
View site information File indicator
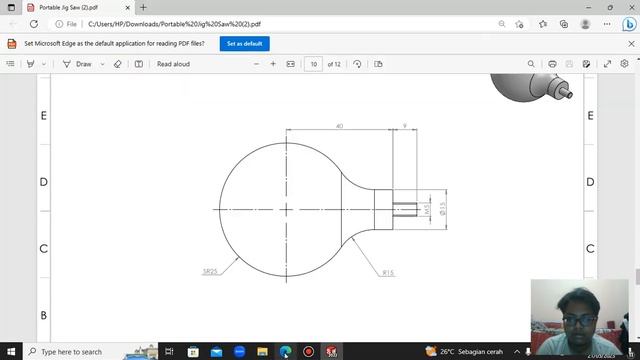pyautogui.click(x=66, y=24)
